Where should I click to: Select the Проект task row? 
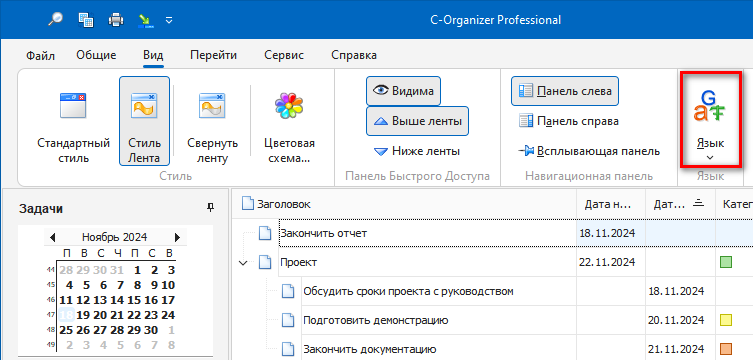coord(492,263)
